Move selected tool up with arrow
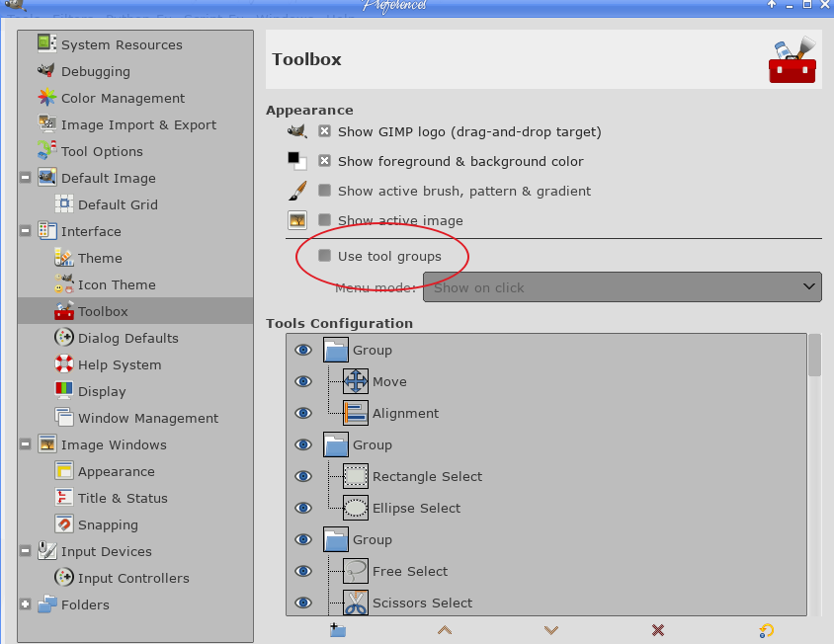The image size is (834, 644). pyautogui.click(x=445, y=630)
